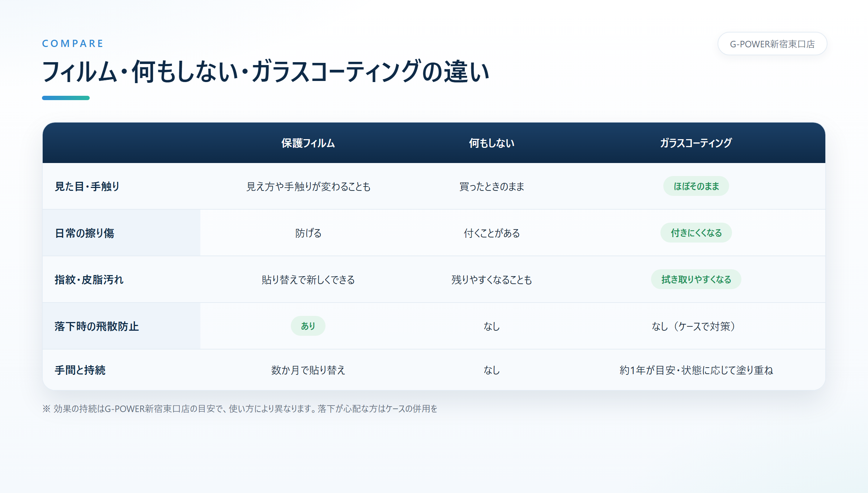Click なし in the 手間と持続 row
868x493 pixels.
point(492,370)
